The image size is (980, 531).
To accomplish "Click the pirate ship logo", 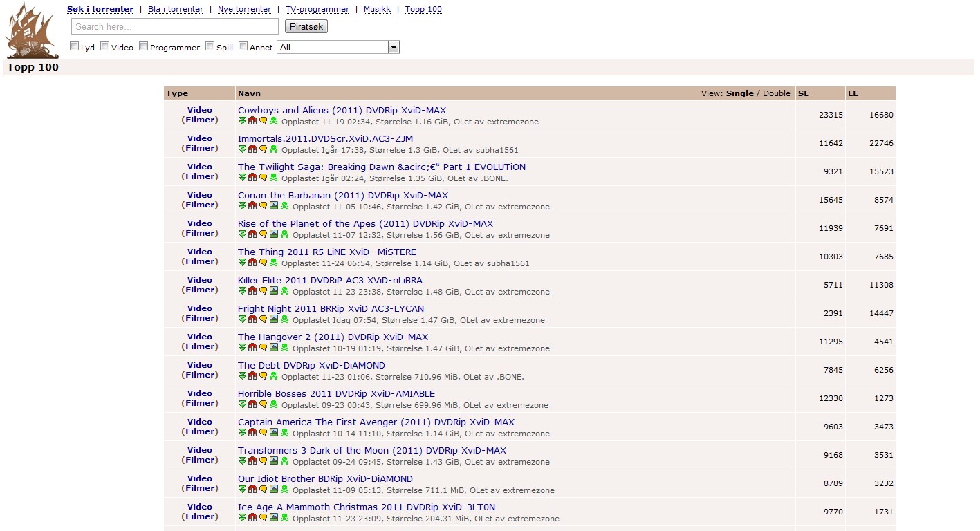I will pyautogui.click(x=32, y=31).
